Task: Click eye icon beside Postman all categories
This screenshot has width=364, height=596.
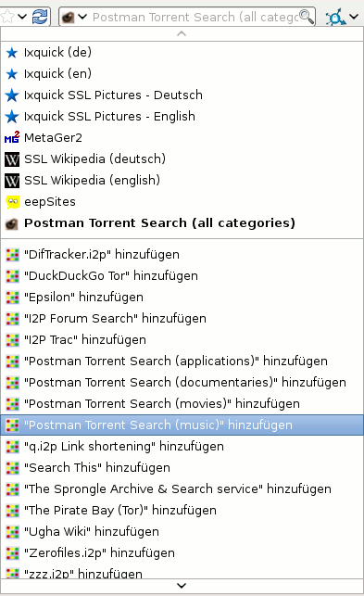Action: pos(12,224)
